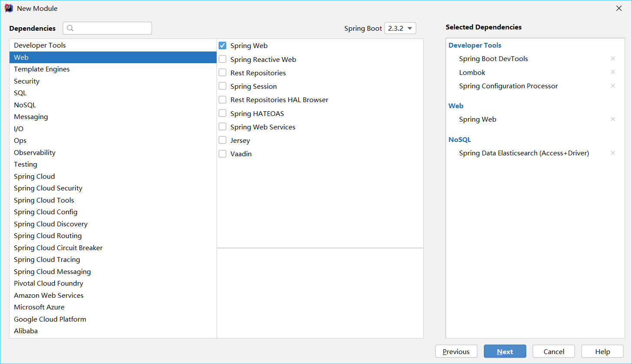Choose the I/O category
Viewport: 632px width, 364px height.
[x=113, y=129]
